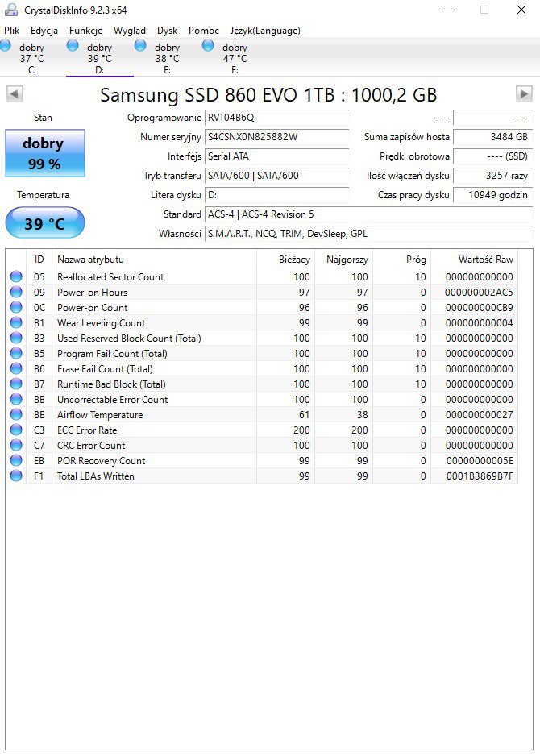Select drive F: in the disk bar
Viewport: 540px width, 756px height.
[235, 58]
